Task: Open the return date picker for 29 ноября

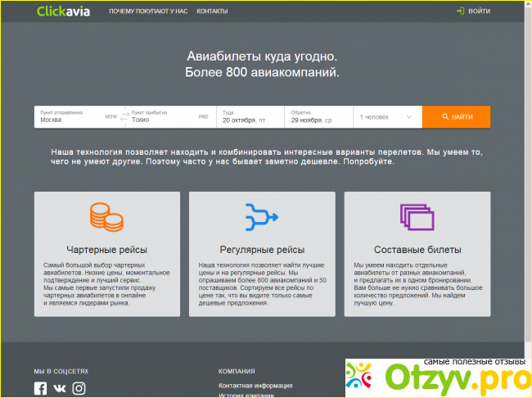Action: point(318,117)
